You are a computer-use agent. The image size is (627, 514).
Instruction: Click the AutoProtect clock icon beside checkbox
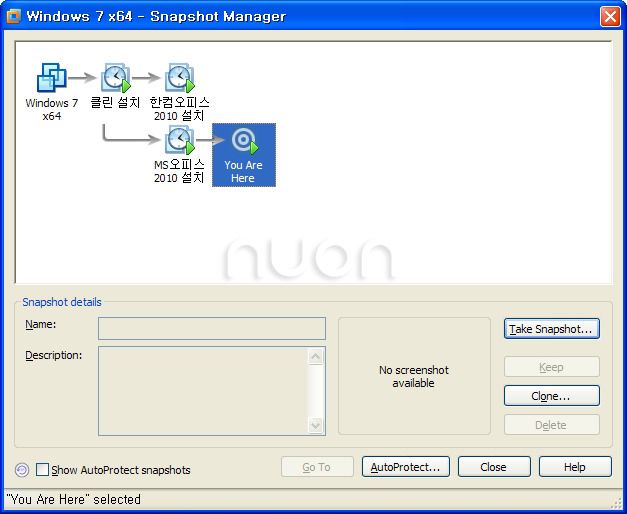(22, 470)
